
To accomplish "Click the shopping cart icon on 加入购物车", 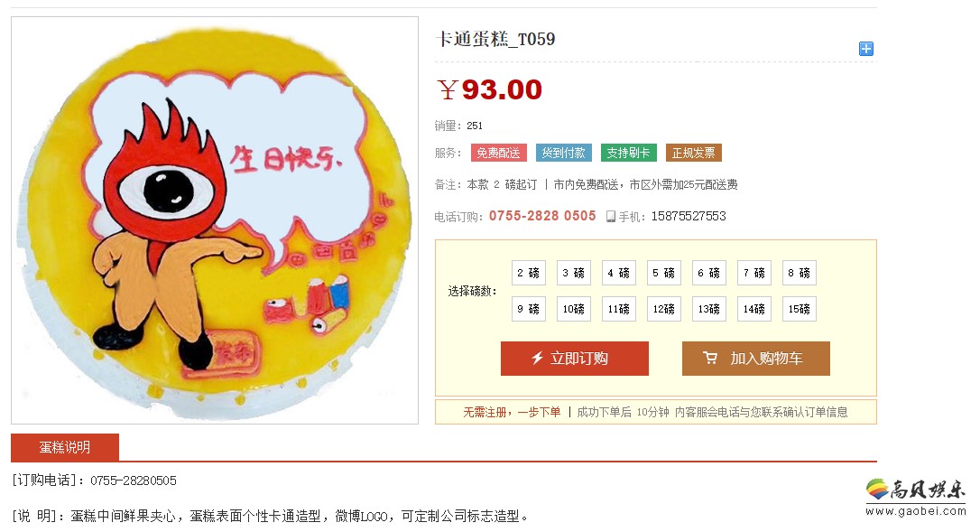I will tap(710, 358).
